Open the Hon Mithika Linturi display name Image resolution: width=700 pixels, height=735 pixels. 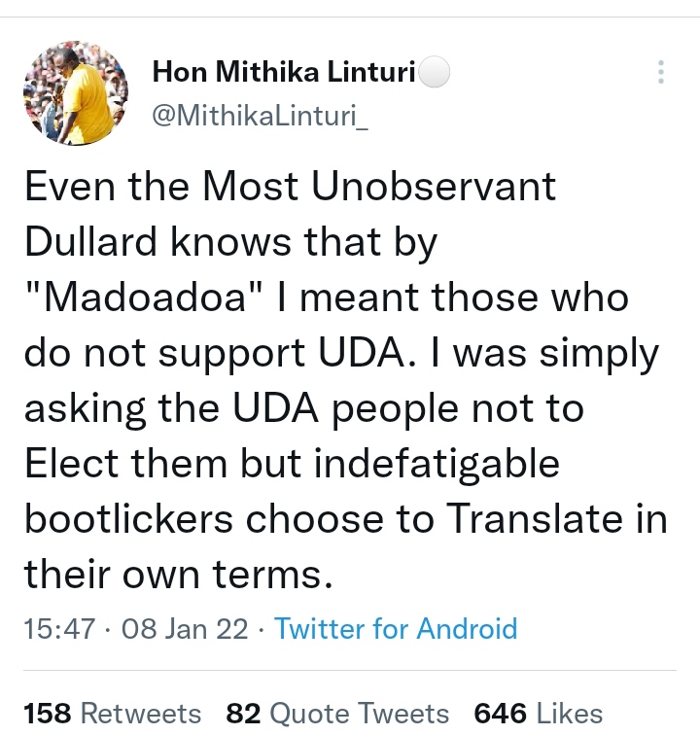pyautogui.click(x=284, y=72)
